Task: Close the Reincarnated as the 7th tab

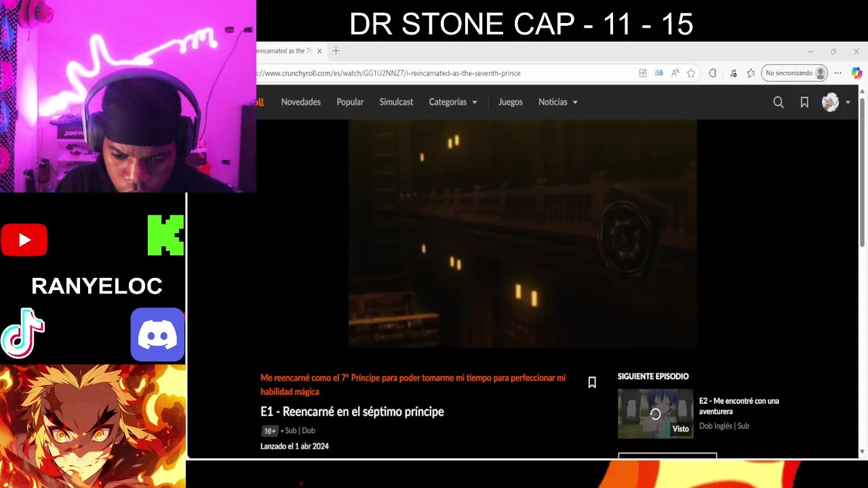Action: point(319,51)
